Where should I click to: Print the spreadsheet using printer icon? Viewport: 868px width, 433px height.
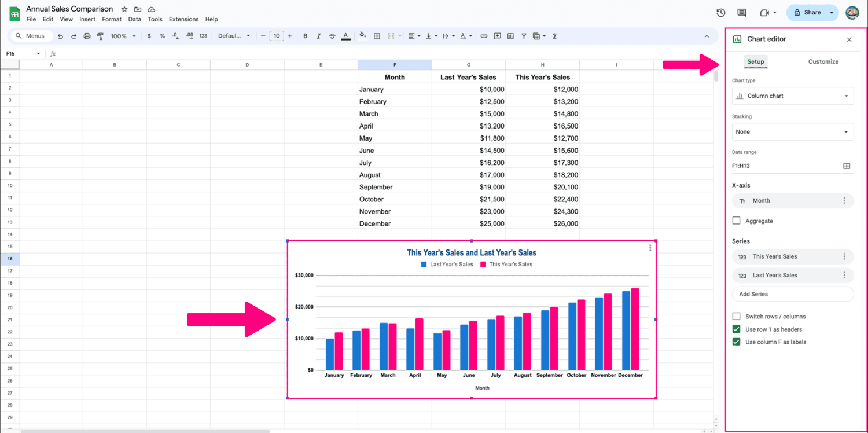pyautogui.click(x=87, y=36)
